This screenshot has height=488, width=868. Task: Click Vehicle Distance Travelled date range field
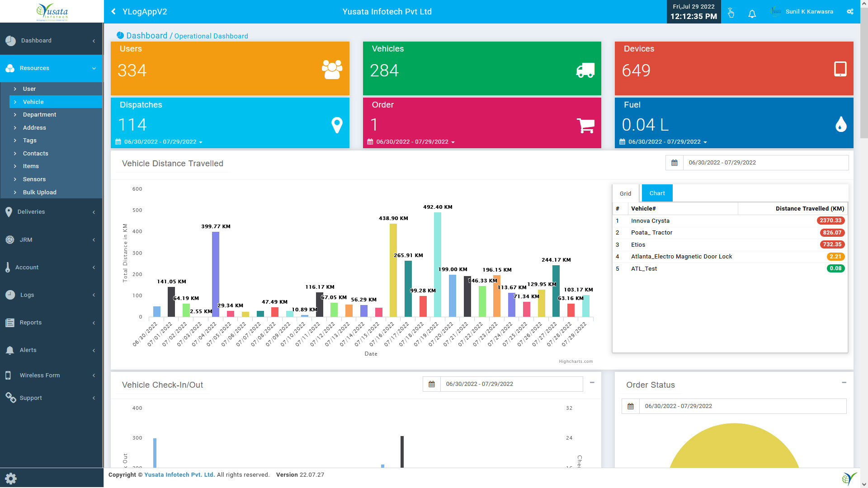point(766,163)
